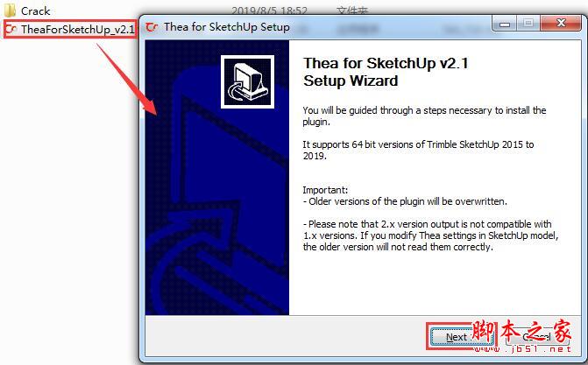Close the Thea for SketchUp Setup dialog
Viewport: 588px width, 365px height.
(562, 24)
